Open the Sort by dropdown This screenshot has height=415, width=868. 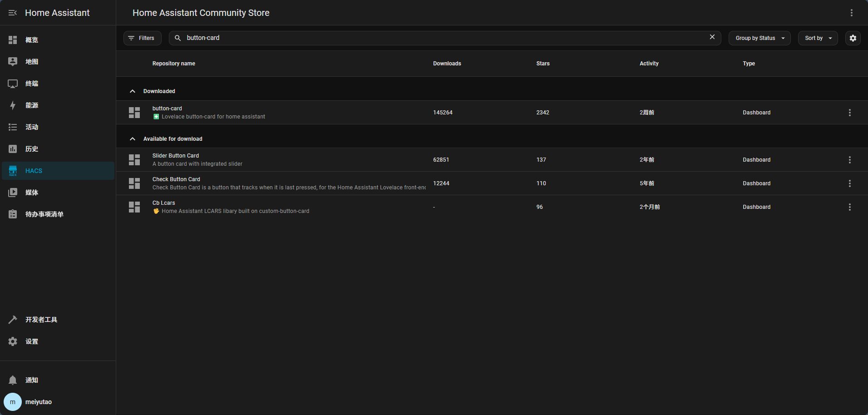tap(817, 38)
